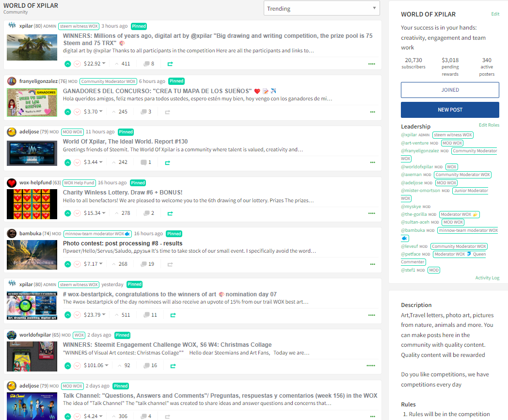Viewport: 508px width, 420px height.
Task: Open Charity Winless Lottery Draw #6 title
Action: click(x=123, y=193)
